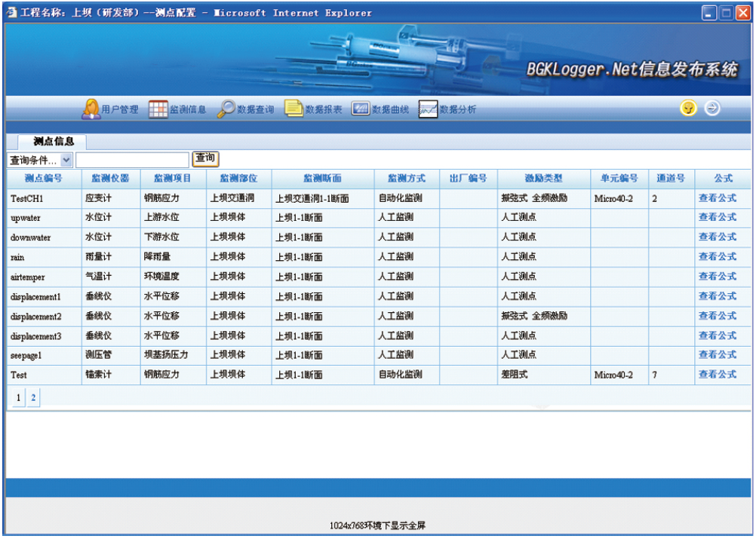Open 查看公式 link for rain row

718,257
